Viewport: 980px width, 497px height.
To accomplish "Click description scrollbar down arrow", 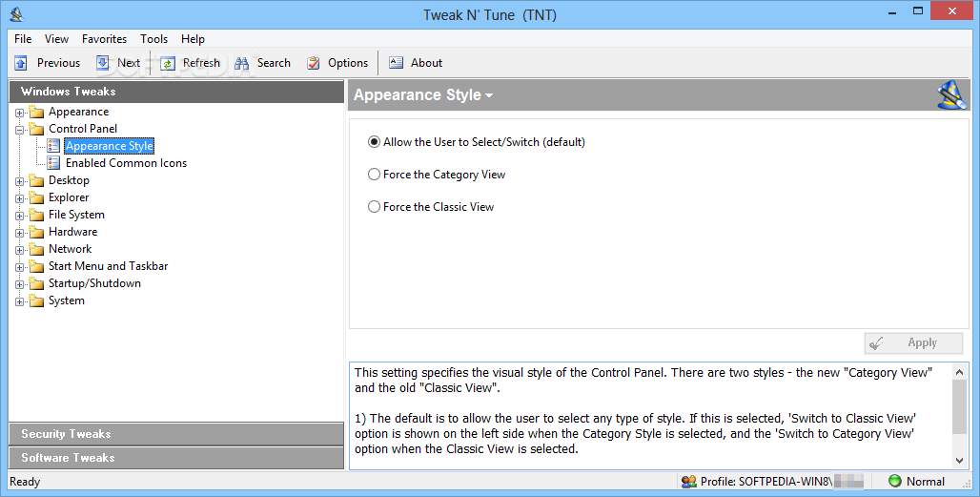I will click(959, 461).
